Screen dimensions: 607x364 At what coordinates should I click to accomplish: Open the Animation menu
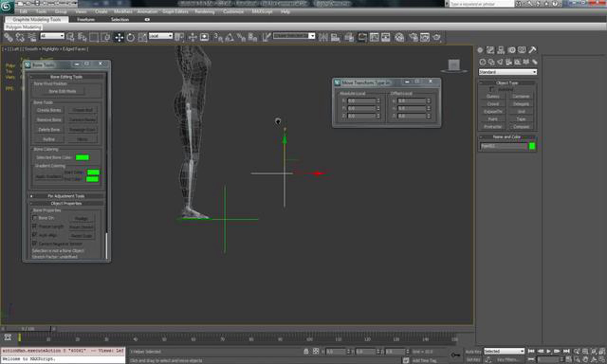[x=147, y=12]
